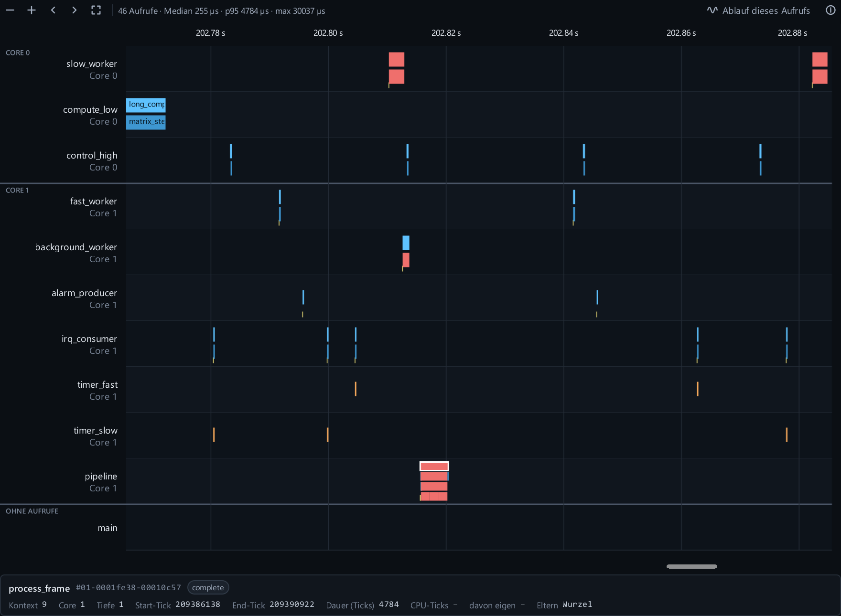Click the CORE 0 section header
The height and width of the screenshot is (616, 841).
click(18, 53)
